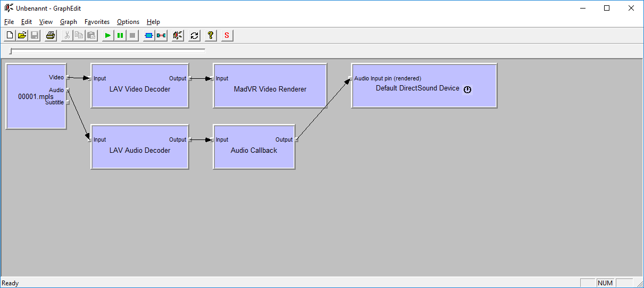Create a new graph with the New icon
Screen dimensions: 644x288
(x=10, y=36)
